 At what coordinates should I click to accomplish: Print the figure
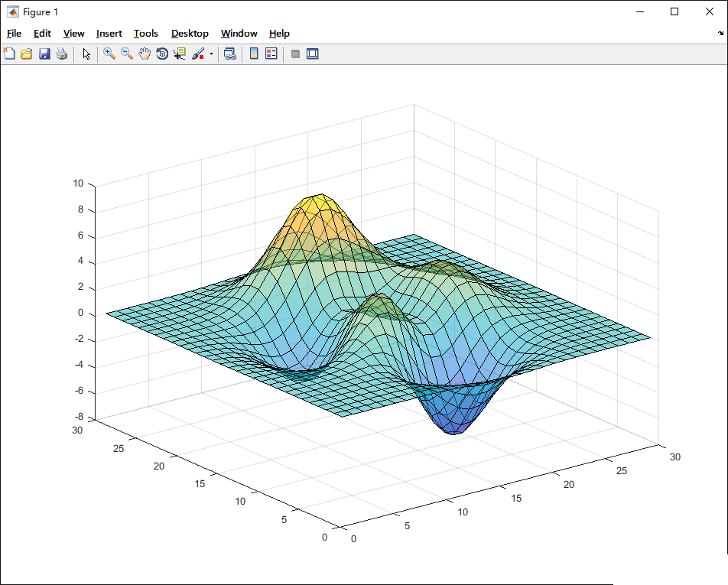61,54
